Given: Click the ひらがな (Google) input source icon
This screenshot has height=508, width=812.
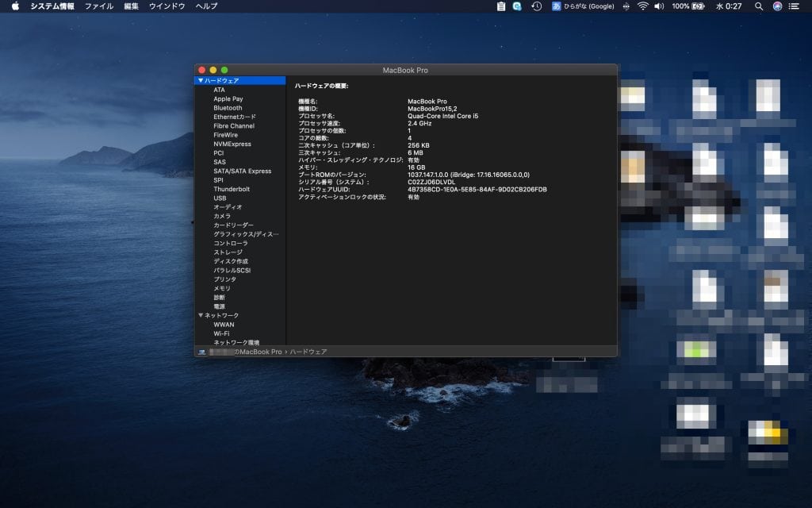Looking at the screenshot, I should tap(556, 6).
